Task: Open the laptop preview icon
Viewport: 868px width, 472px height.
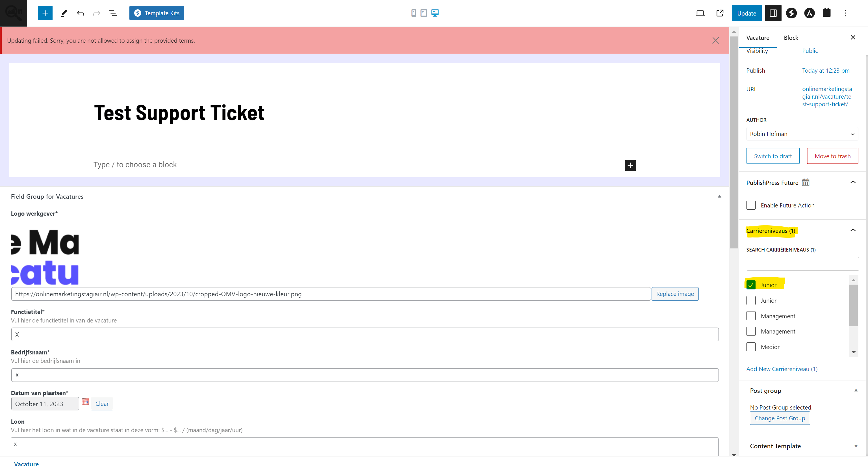Action: (x=700, y=13)
